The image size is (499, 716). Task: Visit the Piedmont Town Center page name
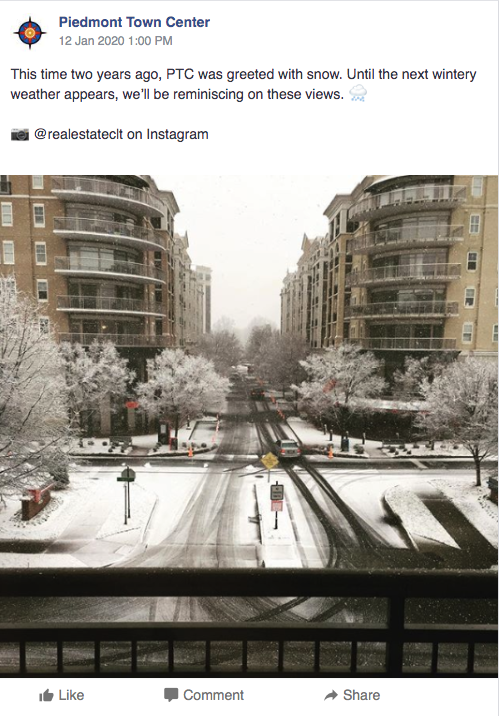click(134, 22)
